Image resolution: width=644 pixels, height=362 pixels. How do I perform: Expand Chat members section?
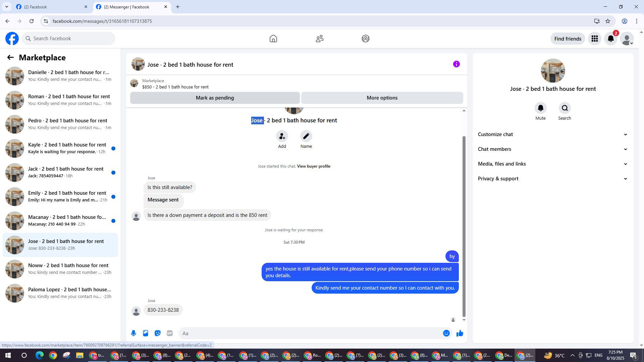click(x=552, y=149)
